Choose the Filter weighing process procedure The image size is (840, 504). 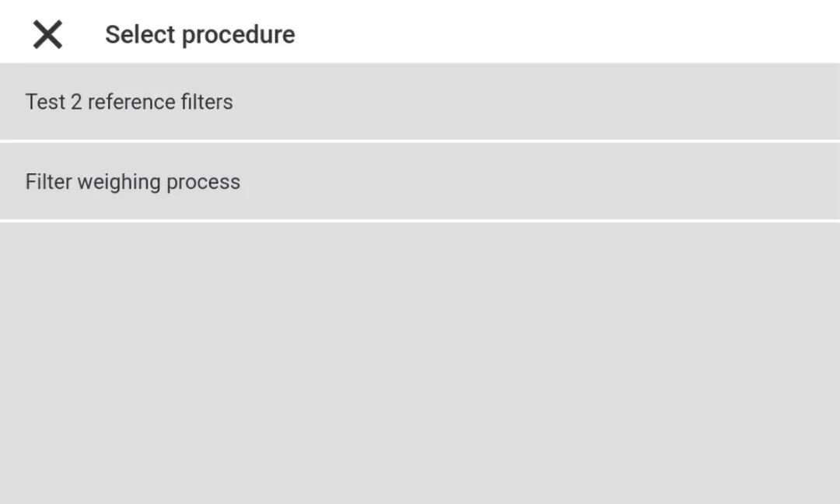click(133, 182)
